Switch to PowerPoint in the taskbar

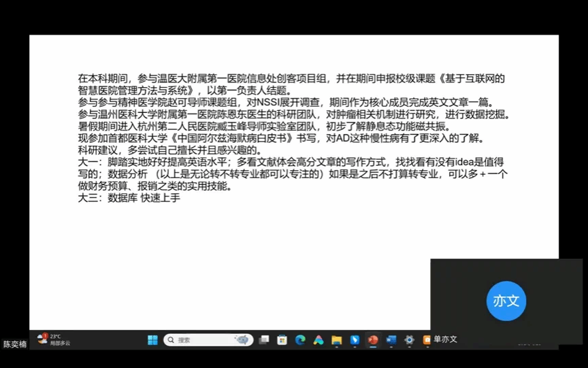pyautogui.click(x=373, y=339)
